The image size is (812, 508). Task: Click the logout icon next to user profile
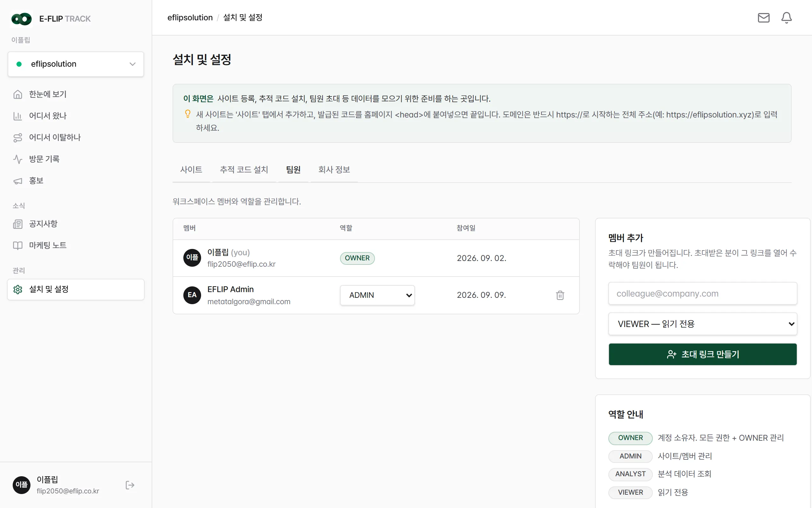pyautogui.click(x=130, y=485)
